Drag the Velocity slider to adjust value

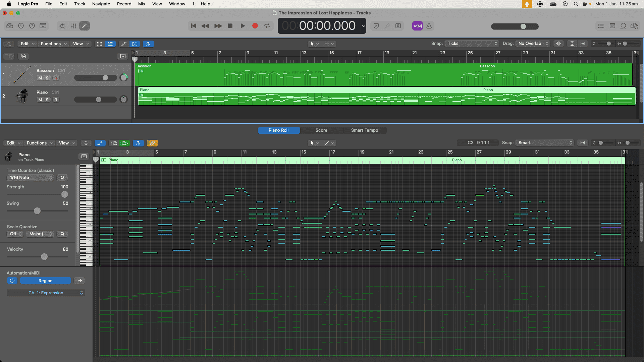44,257
